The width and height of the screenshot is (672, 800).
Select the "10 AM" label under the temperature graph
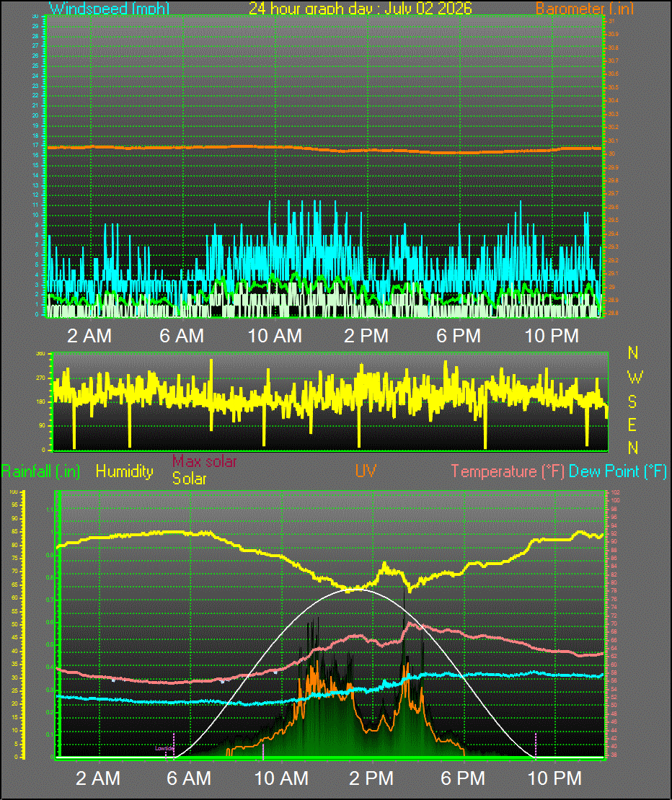(x=282, y=778)
